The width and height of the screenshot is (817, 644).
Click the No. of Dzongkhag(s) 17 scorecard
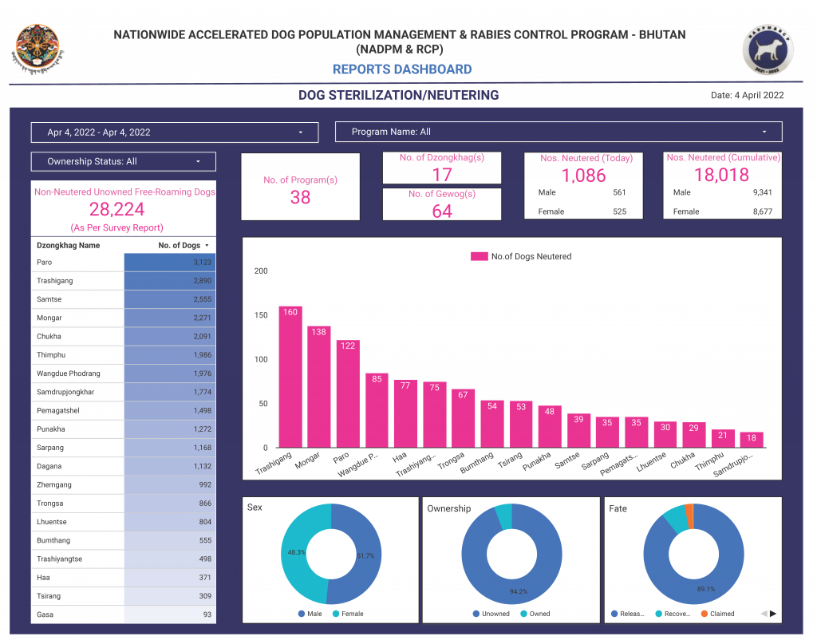click(x=442, y=168)
